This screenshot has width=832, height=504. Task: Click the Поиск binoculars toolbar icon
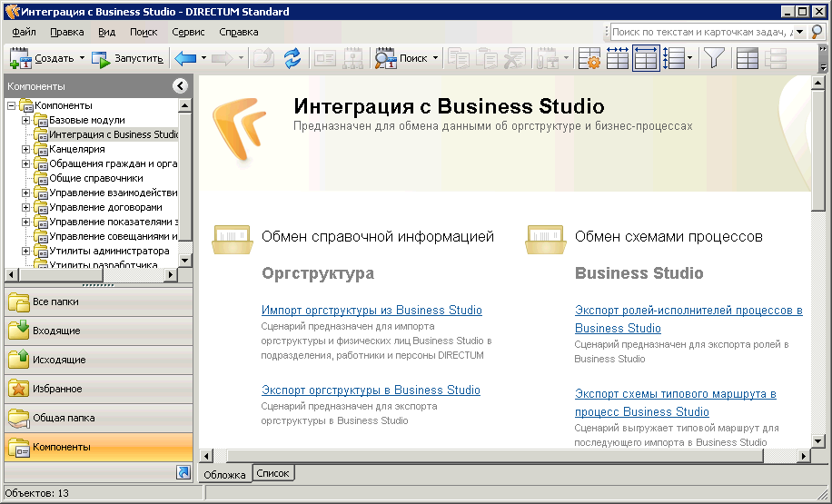tap(385, 59)
